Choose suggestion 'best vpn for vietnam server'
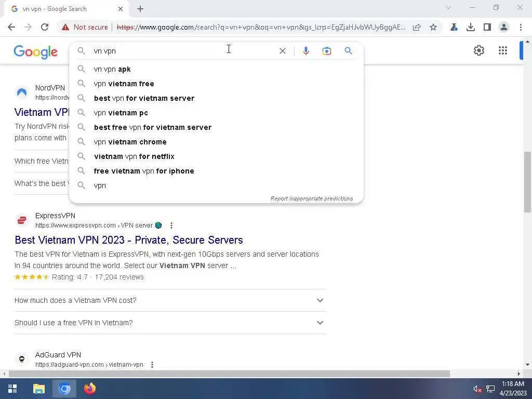Viewport: 532px width, 399px height. [216, 98]
